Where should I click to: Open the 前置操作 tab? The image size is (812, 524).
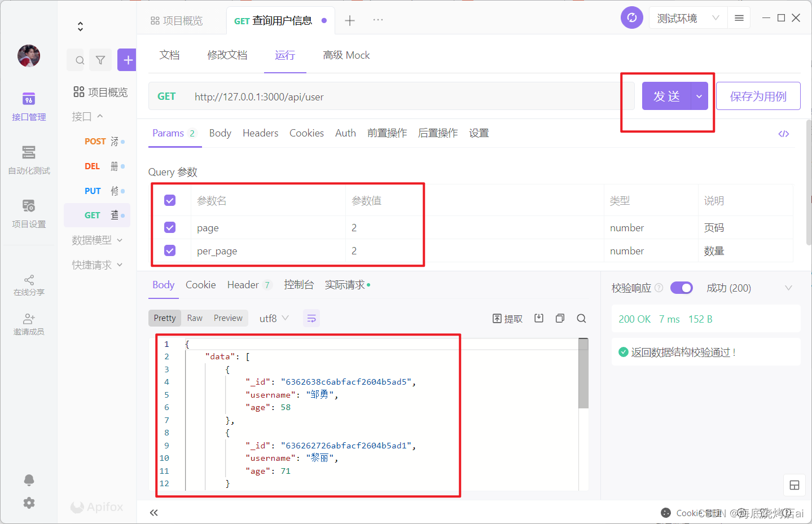click(x=387, y=133)
